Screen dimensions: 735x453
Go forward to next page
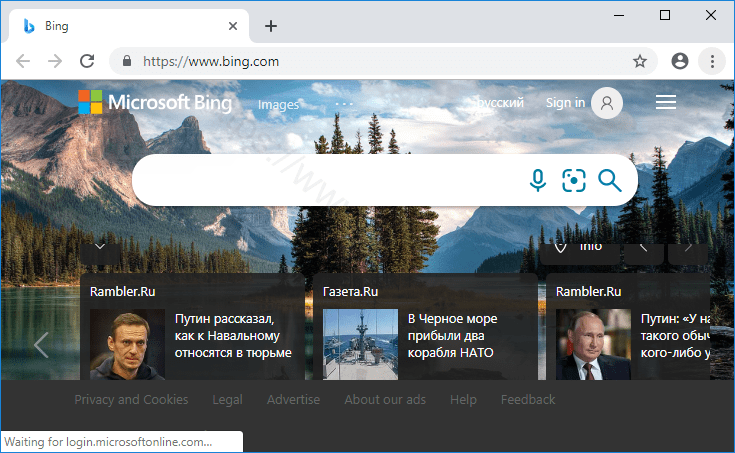pos(55,61)
